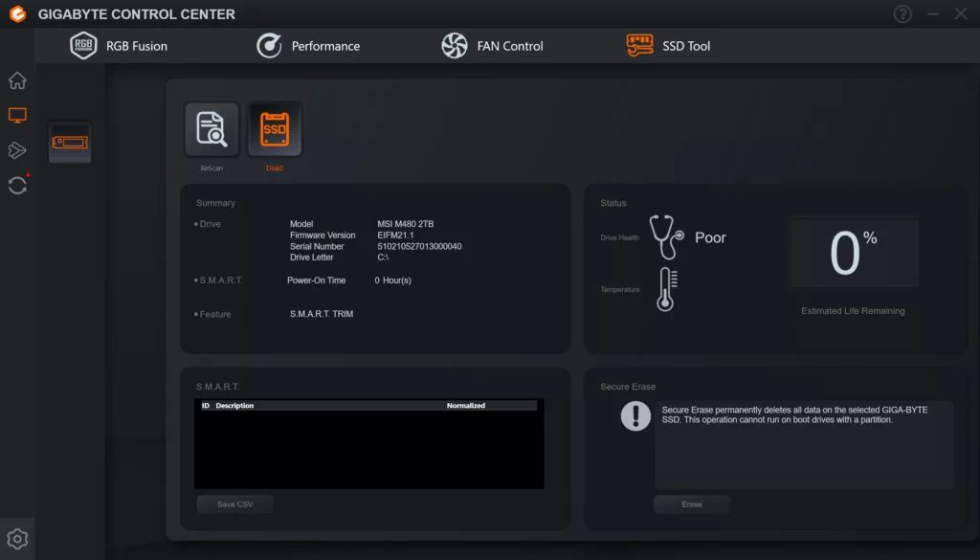
Task: Click the drive letter C:\ value
Action: click(x=383, y=257)
